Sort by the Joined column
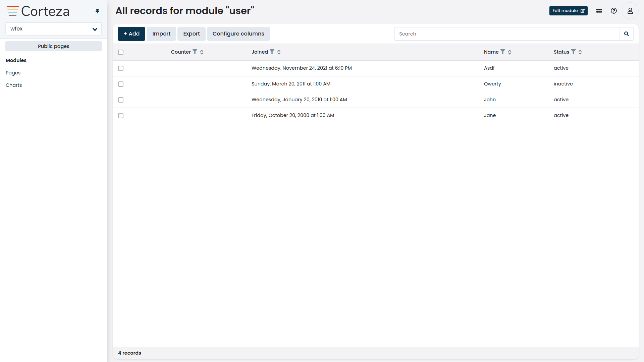Image resolution: width=644 pixels, height=362 pixels. (279, 52)
